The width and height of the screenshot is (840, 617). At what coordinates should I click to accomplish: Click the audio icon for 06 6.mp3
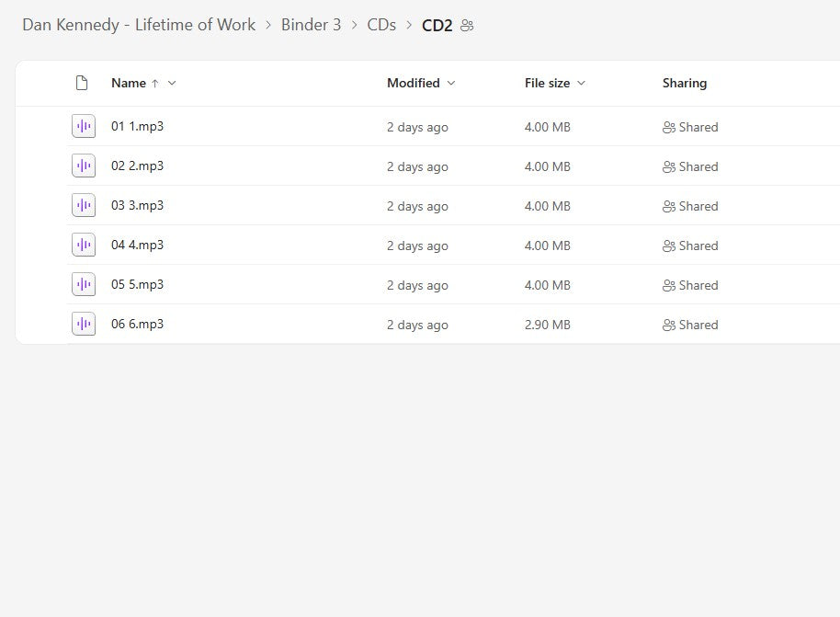click(84, 324)
